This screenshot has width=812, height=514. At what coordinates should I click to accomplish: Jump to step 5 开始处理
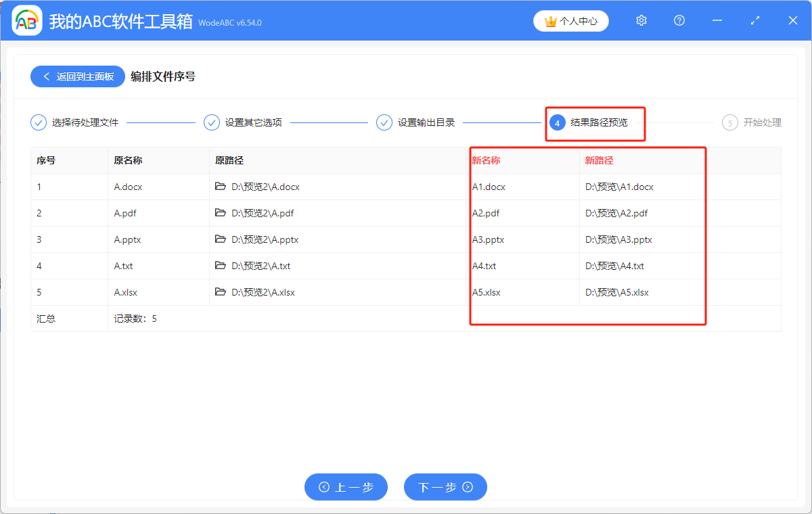[x=752, y=123]
